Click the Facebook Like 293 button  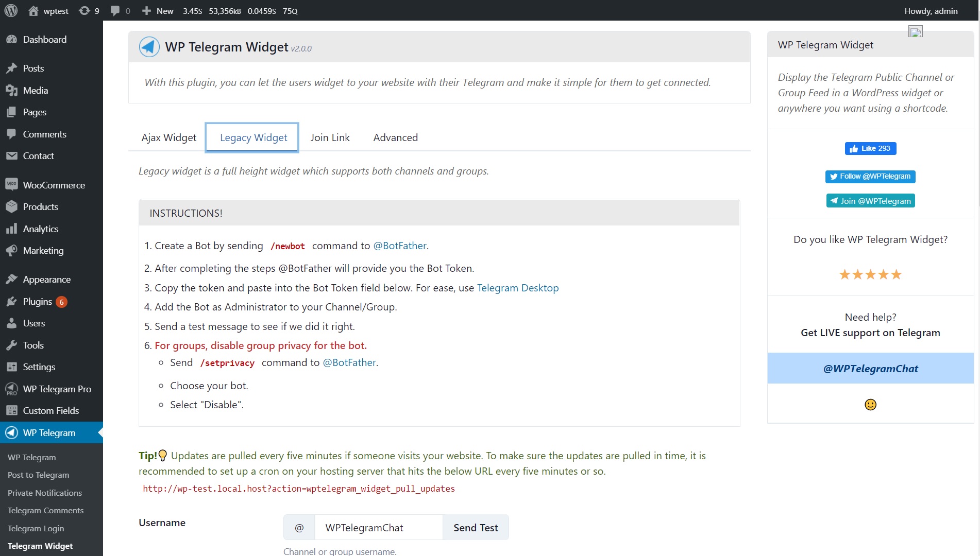pyautogui.click(x=870, y=149)
